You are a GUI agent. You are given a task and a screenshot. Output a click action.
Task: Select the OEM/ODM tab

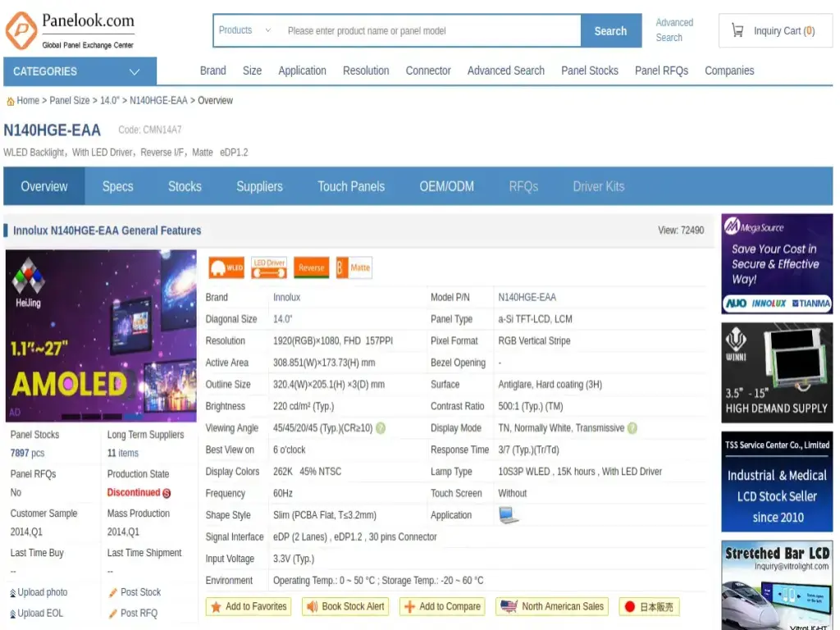tap(447, 186)
